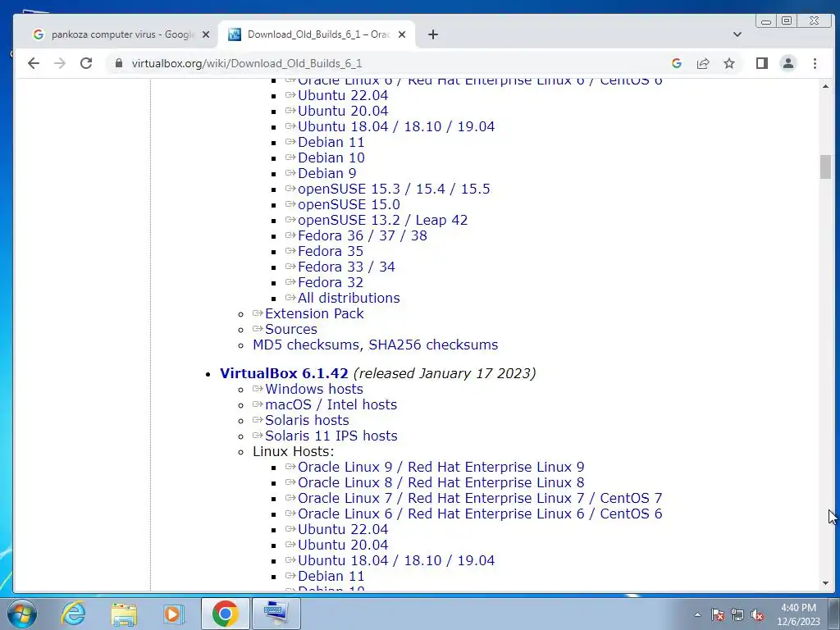Click Oracle Linux 9 / Red Hat Enterprise Linux 9
Screen dimensions: 840x630
pos(441,467)
